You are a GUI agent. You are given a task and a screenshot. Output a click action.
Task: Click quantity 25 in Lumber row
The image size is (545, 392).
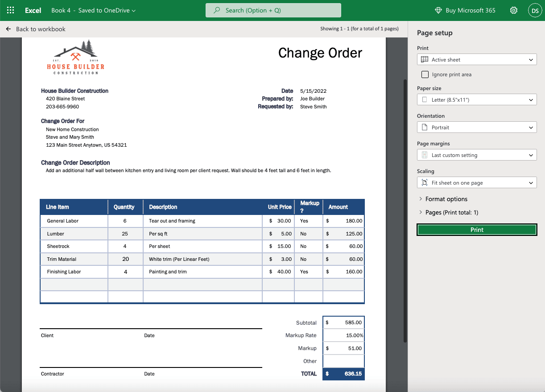(x=125, y=234)
